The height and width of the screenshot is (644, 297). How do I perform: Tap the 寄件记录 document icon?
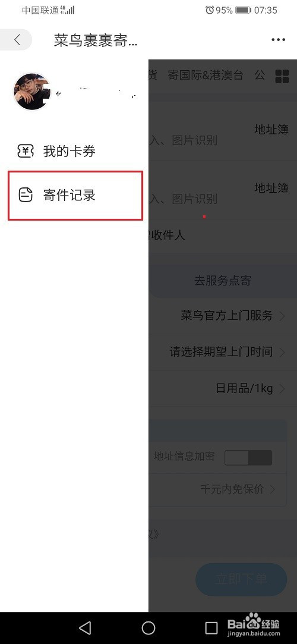pyautogui.click(x=26, y=194)
